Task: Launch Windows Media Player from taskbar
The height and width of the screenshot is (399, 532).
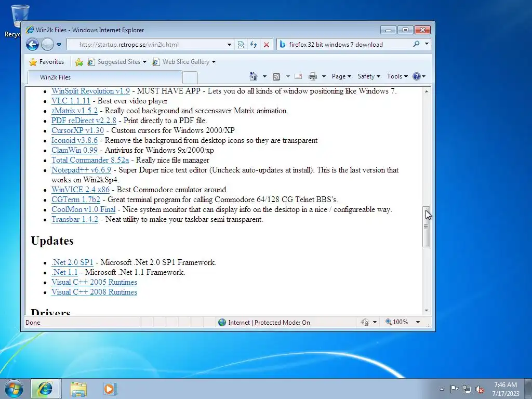Action: click(x=110, y=389)
